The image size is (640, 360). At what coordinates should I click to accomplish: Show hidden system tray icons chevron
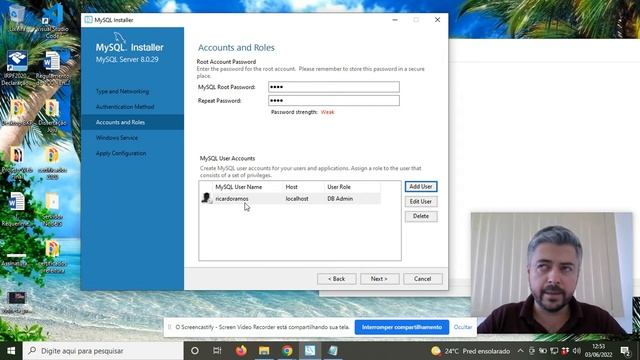[x=520, y=351]
